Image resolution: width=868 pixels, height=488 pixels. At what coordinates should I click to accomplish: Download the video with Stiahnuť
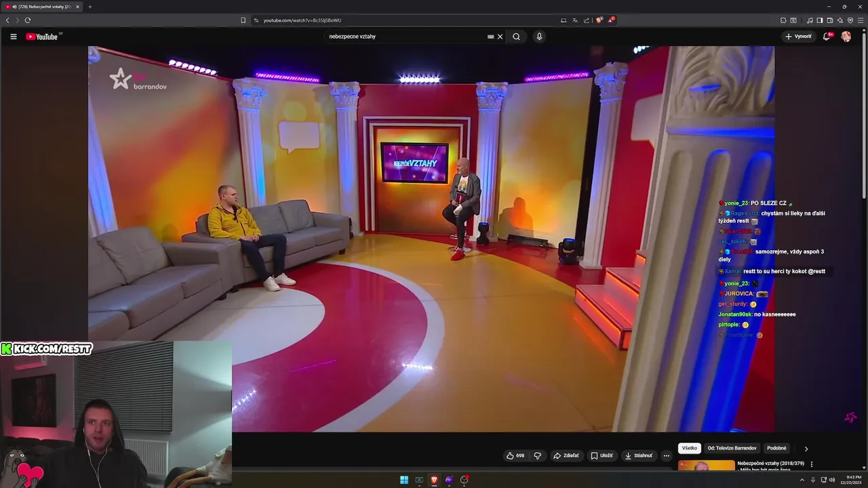(x=639, y=455)
